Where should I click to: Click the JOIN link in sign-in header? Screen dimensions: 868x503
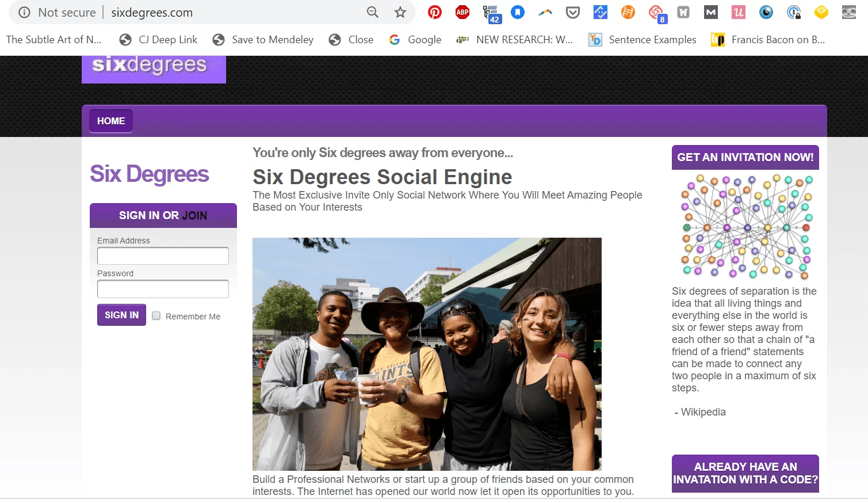tap(194, 216)
